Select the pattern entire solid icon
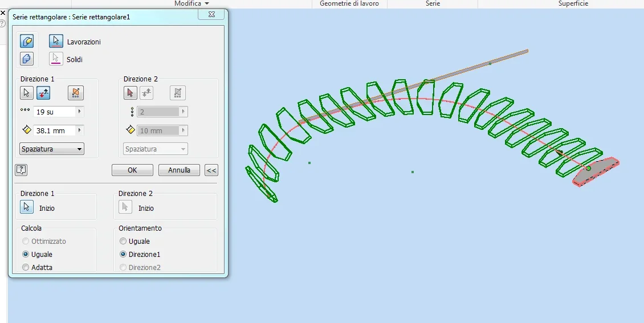The width and height of the screenshot is (644, 323). (x=27, y=59)
